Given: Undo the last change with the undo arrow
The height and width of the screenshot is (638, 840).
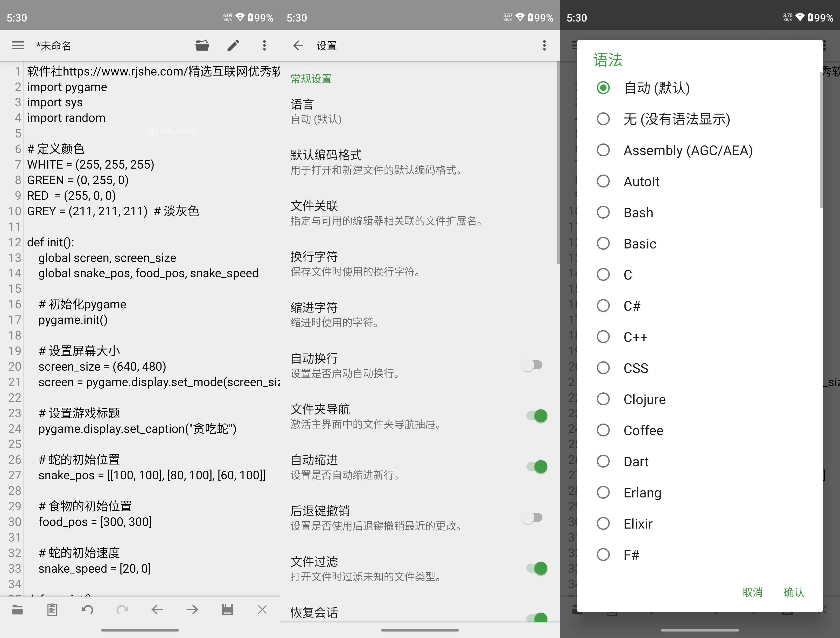Looking at the screenshot, I should tap(88, 609).
